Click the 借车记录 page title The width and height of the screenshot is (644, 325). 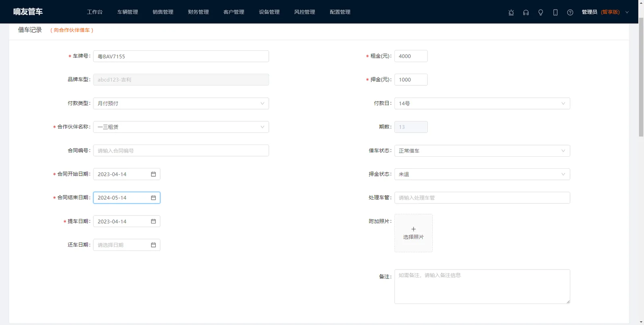click(x=30, y=30)
